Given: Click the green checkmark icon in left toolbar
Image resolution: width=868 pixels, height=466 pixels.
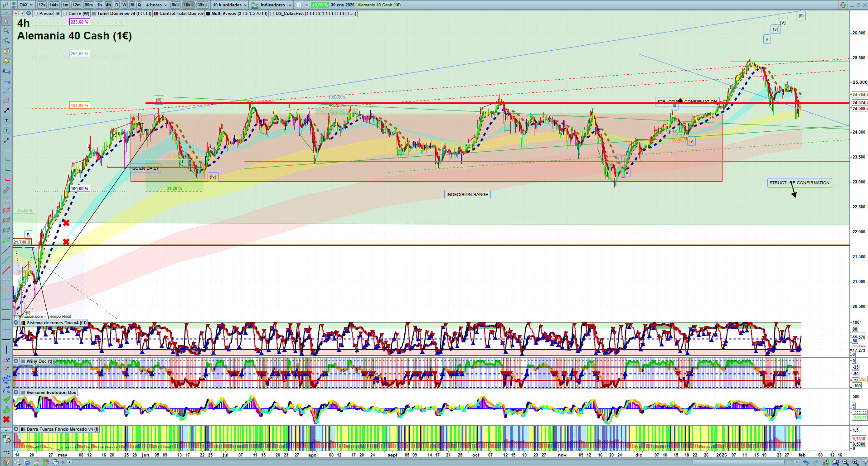Looking at the screenshot, I should point(6,400).
